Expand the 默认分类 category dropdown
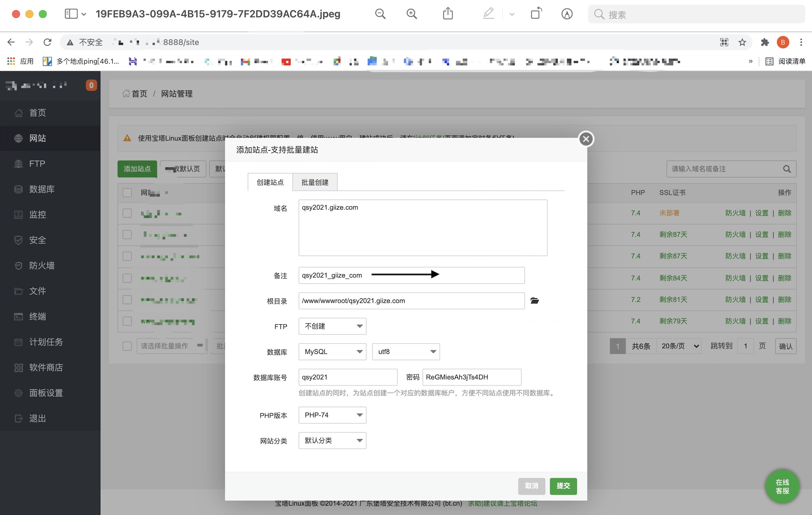This screenshot has width=812, height=515. point(332,440)
